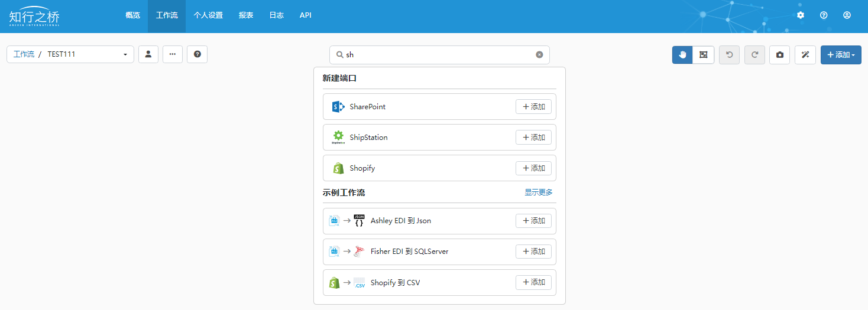The image size is (868, 310).
Task: Open the TEST111 workspace dropdown
Action: point(87,54)
